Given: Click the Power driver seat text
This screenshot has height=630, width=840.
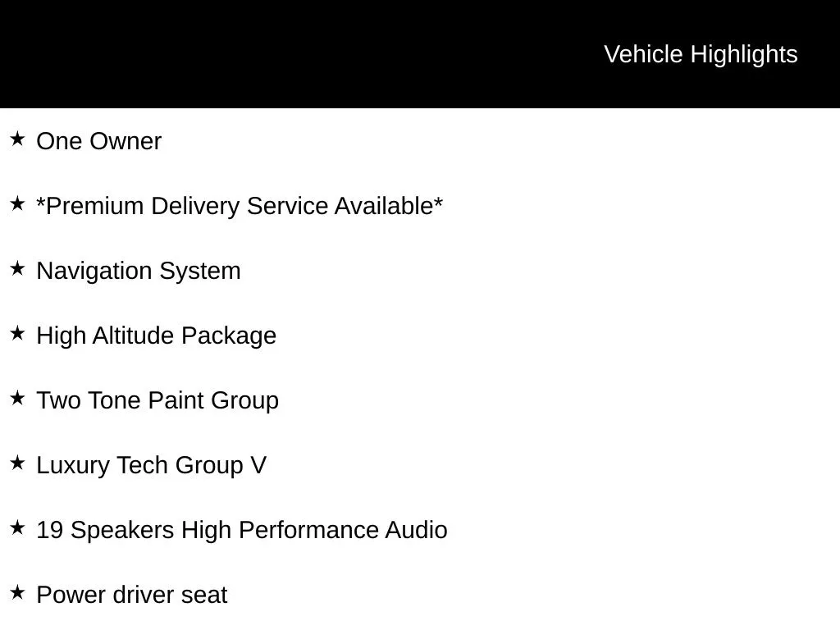Looking at the screenshot, I should click(x=132, y=596).
